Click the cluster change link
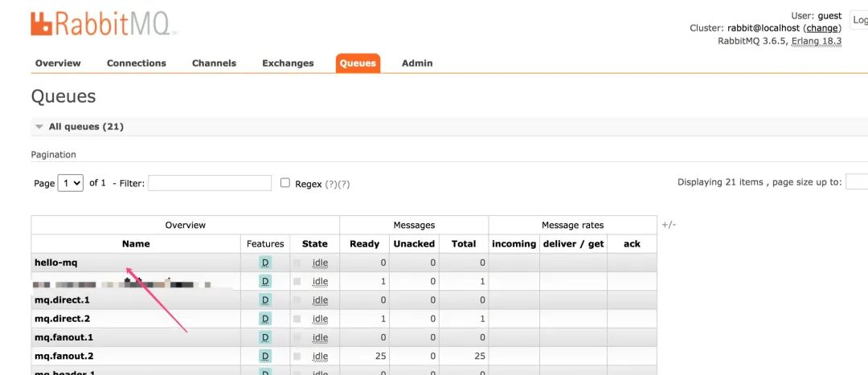 click(x=822, y=28)
